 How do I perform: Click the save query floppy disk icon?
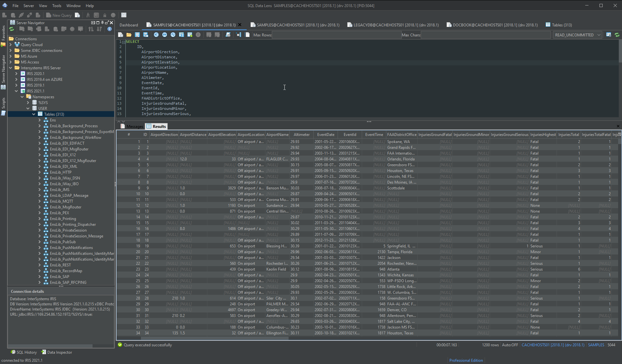pyautogui.click(x=137, y=35)
